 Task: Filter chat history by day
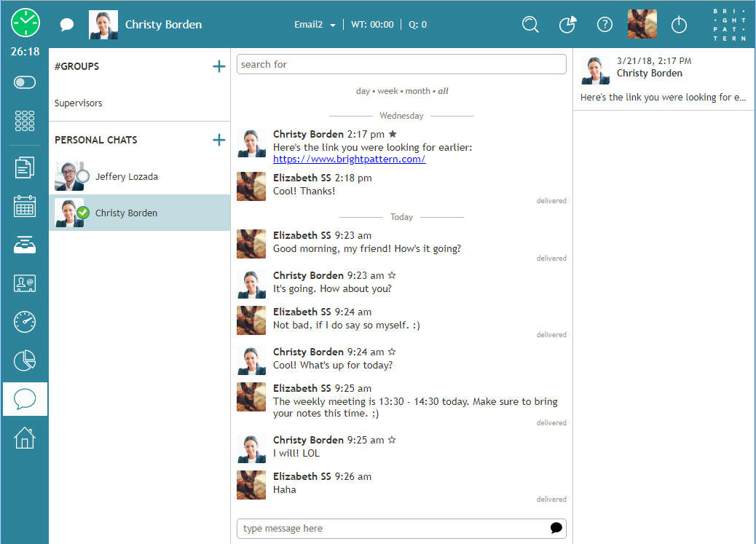pos(363,90)
